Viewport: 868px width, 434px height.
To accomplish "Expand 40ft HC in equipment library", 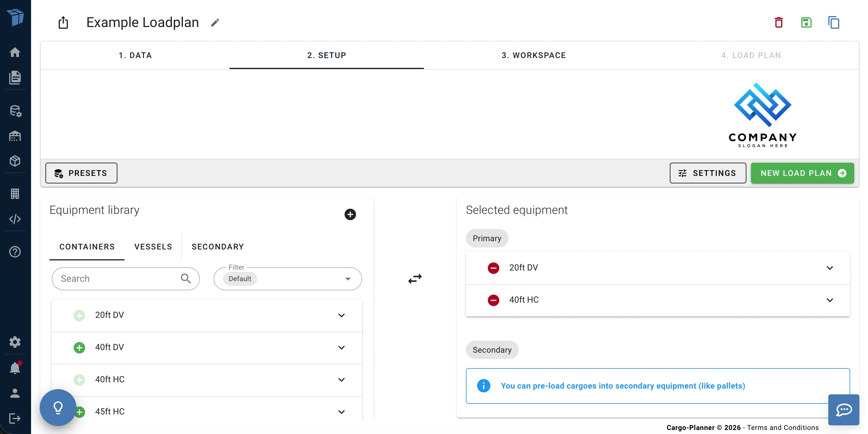I will pyautogui.click(x=341, y=380).
